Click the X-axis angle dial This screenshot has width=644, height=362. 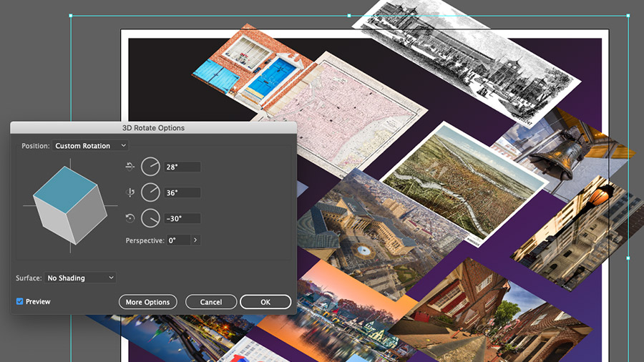pos(150,167)
